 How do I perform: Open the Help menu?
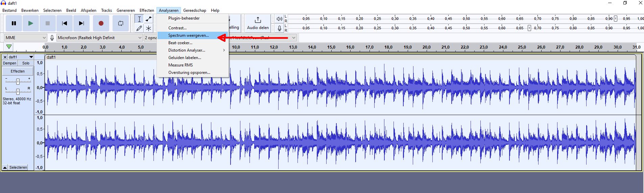(215, 10)
